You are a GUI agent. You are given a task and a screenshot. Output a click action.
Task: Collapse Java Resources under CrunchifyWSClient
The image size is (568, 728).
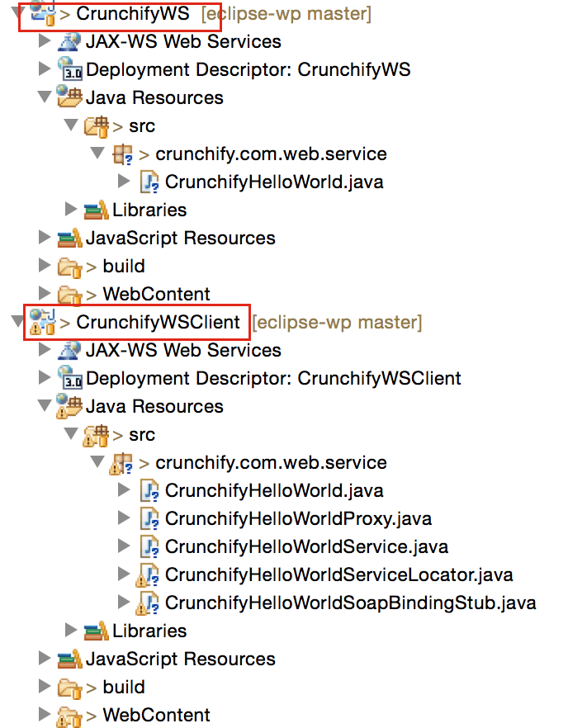[44, 406]
